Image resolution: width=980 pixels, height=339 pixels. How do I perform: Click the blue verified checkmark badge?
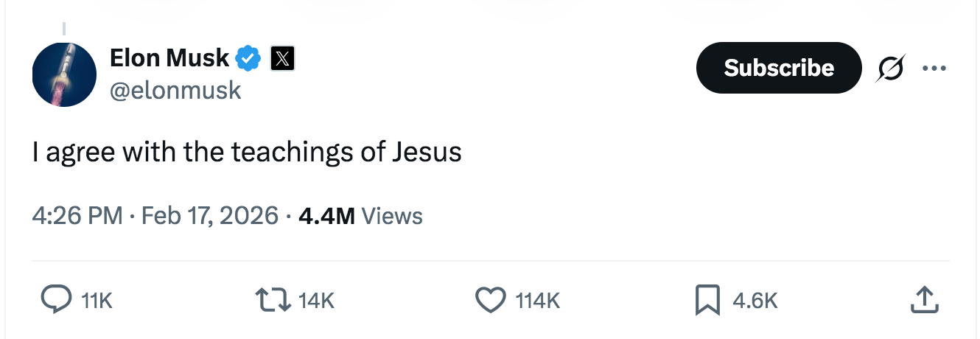pos(248,57)
